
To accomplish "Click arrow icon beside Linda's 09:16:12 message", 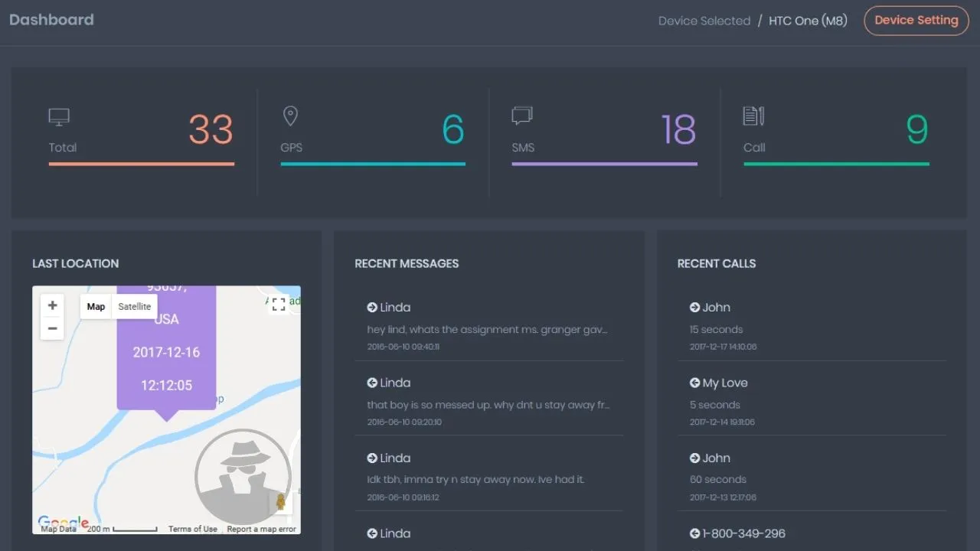I will tap(372, 458).
